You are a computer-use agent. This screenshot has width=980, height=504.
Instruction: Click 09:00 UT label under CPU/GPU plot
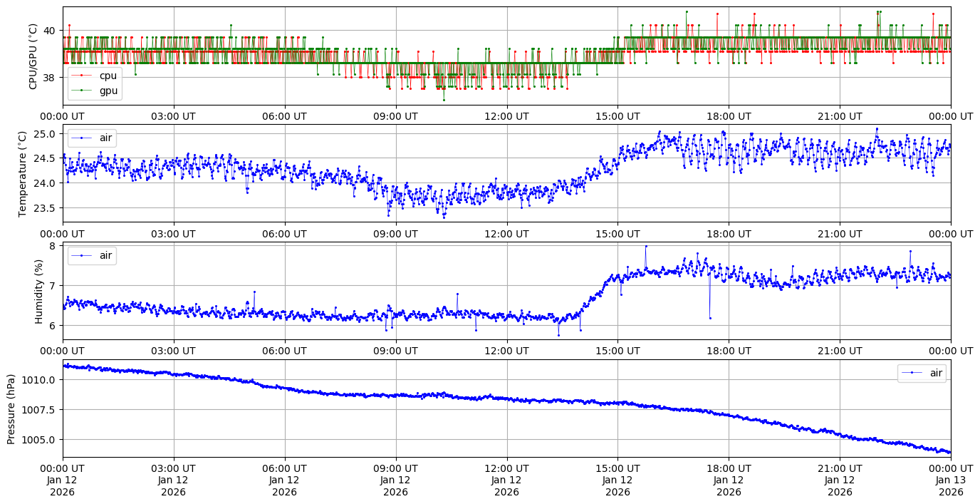(395, 116)
